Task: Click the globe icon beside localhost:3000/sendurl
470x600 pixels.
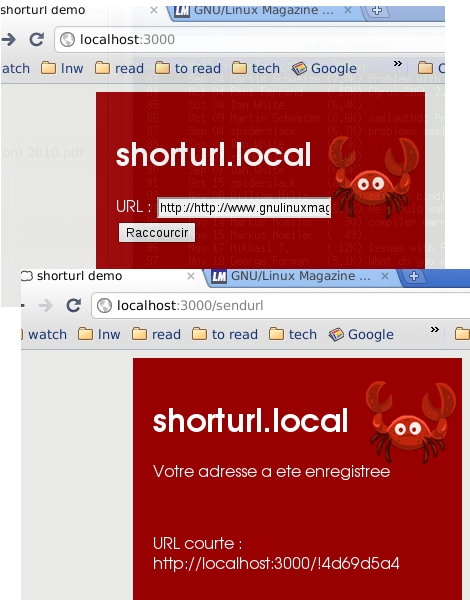Action: click(104, 305)
